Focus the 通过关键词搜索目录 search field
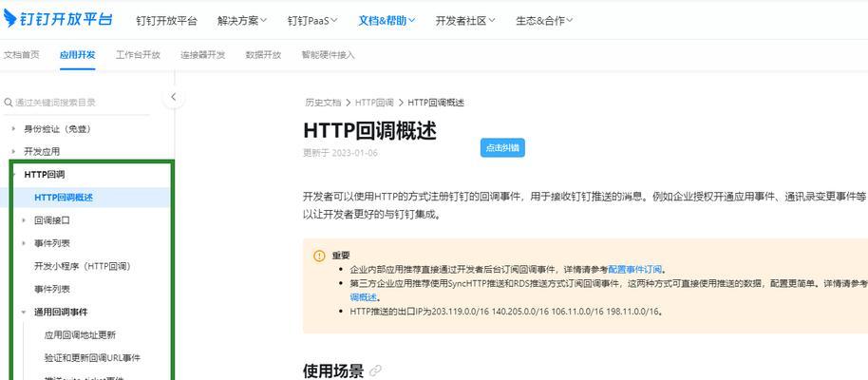The width and height of the screenshot is (868, 380). coord(76,103)
